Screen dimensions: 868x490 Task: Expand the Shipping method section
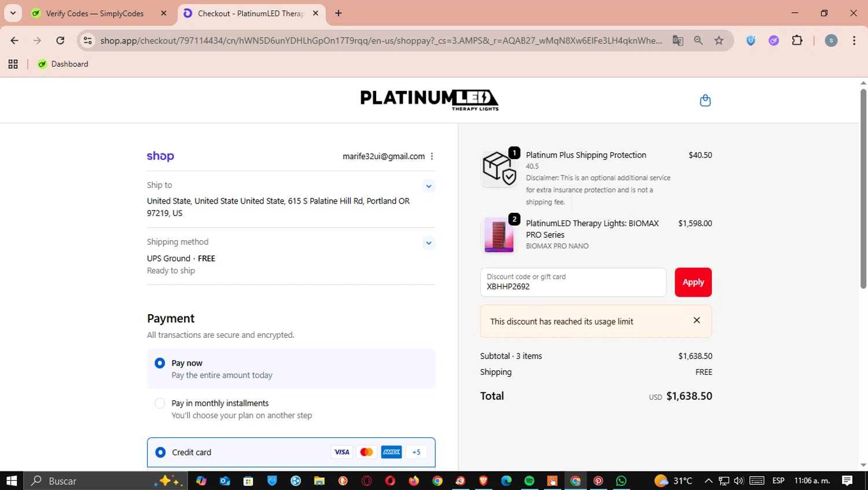[429, 242]
